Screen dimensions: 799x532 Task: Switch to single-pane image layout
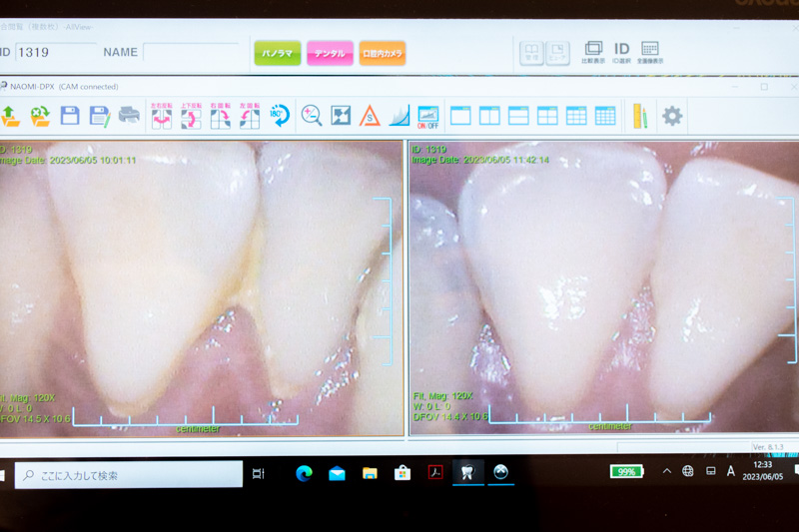(460, 116)
